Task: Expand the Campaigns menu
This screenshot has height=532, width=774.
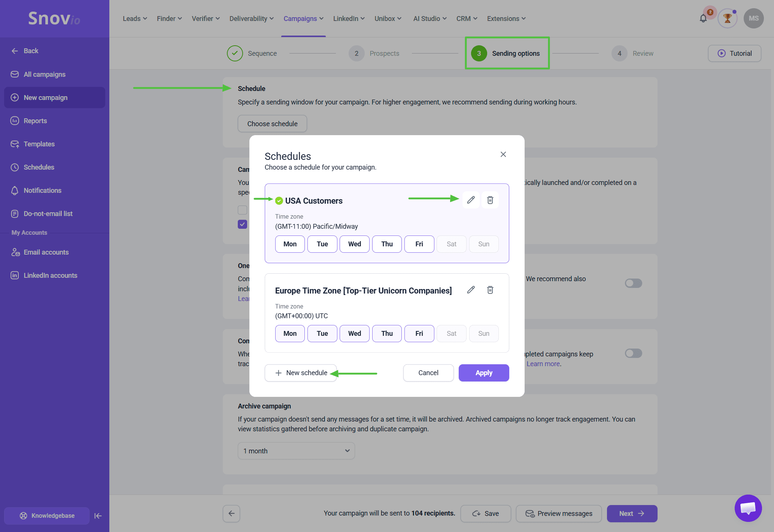Action: (303, 19)
